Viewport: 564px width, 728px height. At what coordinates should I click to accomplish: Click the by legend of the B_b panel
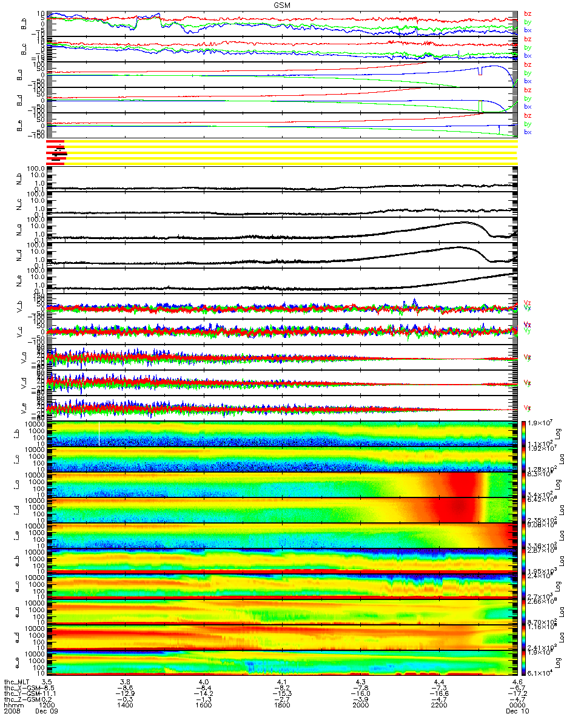point(527,22)
